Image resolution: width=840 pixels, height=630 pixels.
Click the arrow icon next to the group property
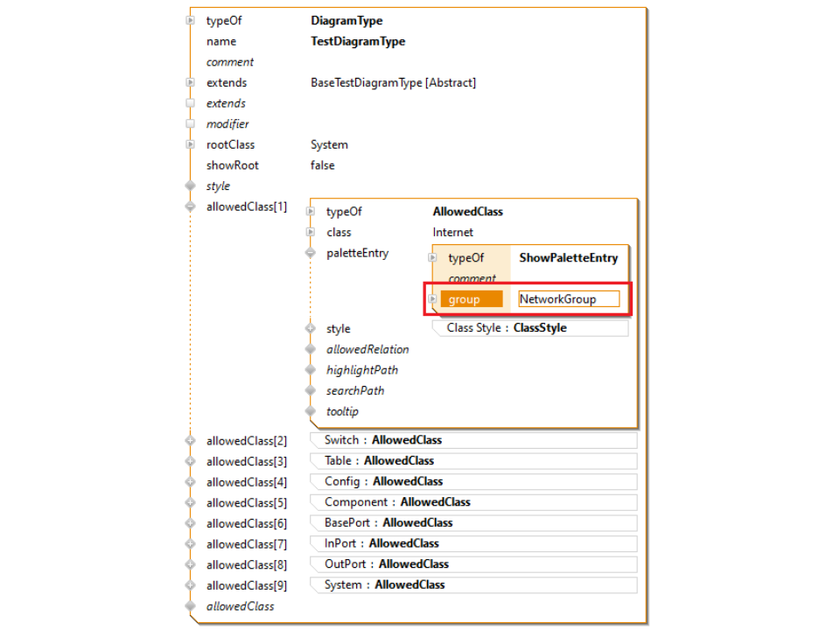[x=431, y=298]
